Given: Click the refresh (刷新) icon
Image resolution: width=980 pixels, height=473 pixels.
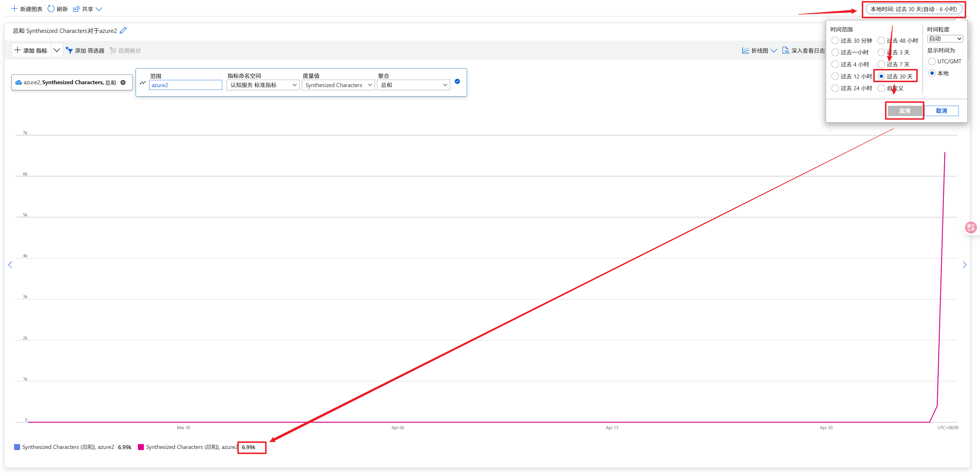Looking at the screenshot, I should click(x=51, y=9).
